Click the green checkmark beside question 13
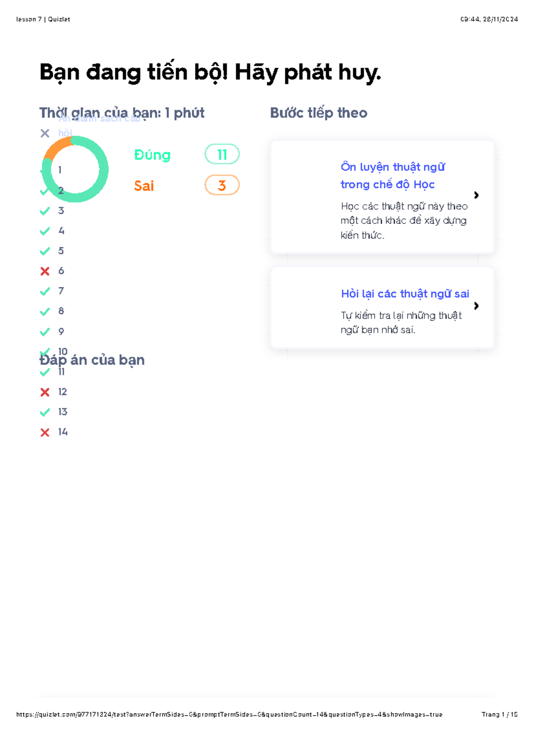The image size is (534, 756). coord(44,412)
